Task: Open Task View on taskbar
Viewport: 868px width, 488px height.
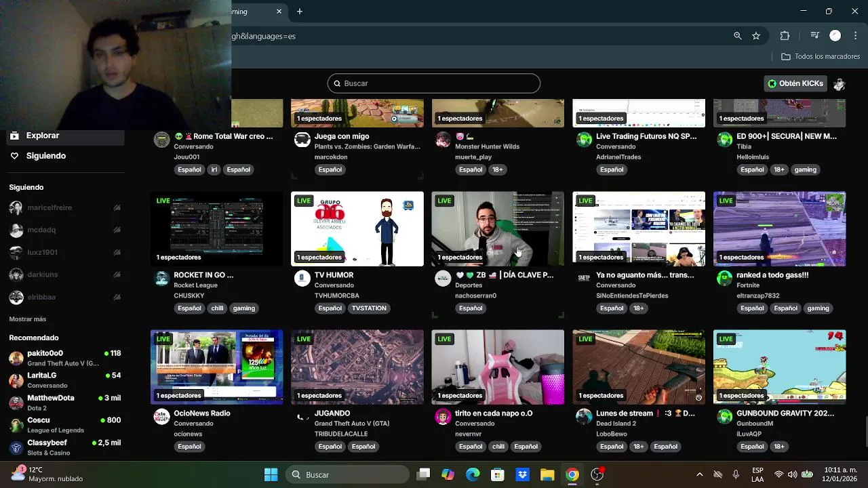Action: click(x=424, y=474)
